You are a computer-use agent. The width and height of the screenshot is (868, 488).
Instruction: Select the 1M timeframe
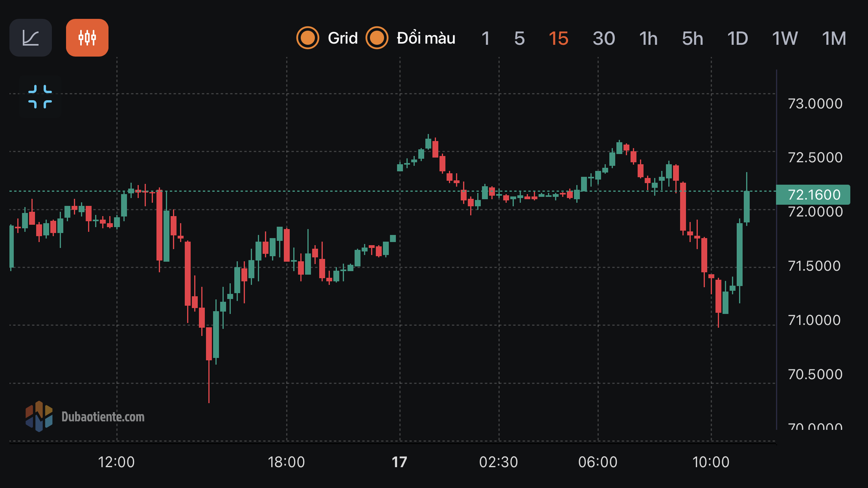click(x=834, y=39)
